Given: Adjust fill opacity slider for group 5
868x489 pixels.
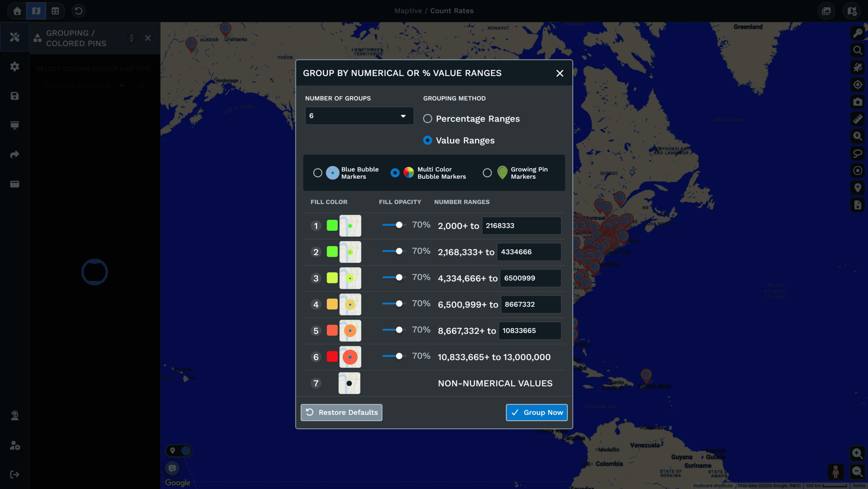Looking at the screenshot, I should click(394, 330).
